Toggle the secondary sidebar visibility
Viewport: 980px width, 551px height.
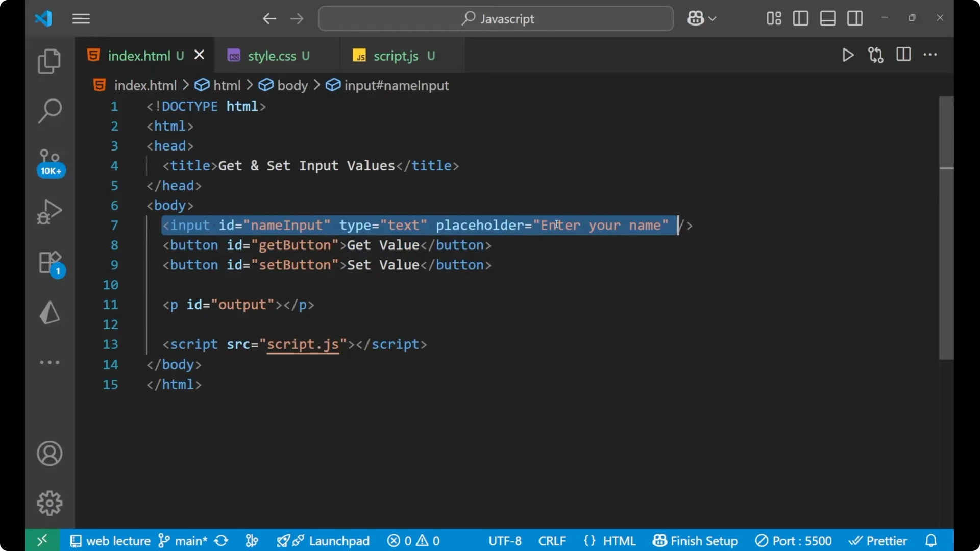tap(854, 18)
